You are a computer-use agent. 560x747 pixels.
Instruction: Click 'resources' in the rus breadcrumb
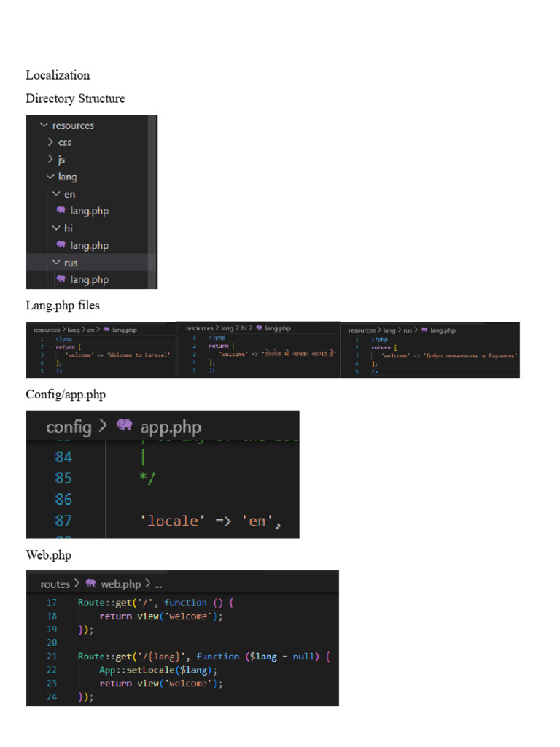[x=362, y=330]
